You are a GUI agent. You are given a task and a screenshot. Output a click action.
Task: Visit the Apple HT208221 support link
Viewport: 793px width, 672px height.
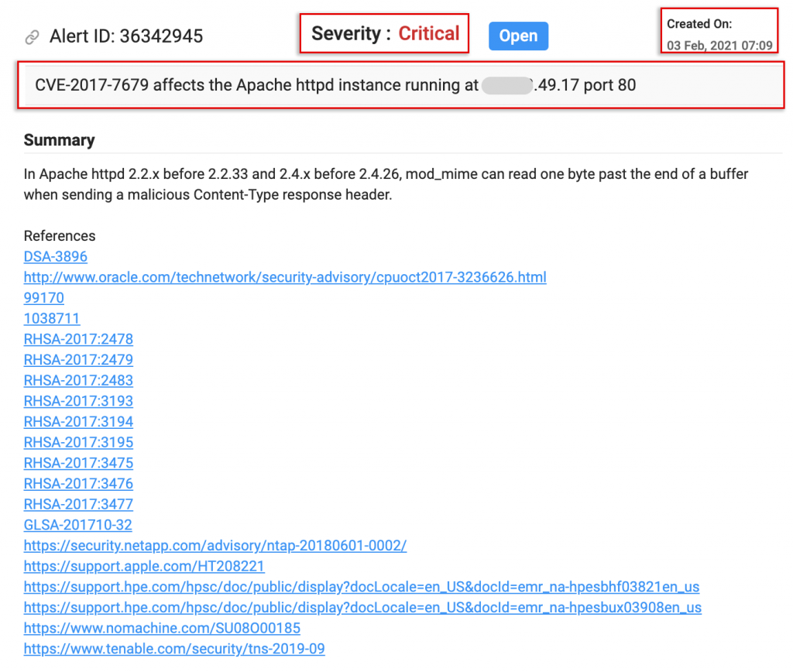[x=144, y=567]
